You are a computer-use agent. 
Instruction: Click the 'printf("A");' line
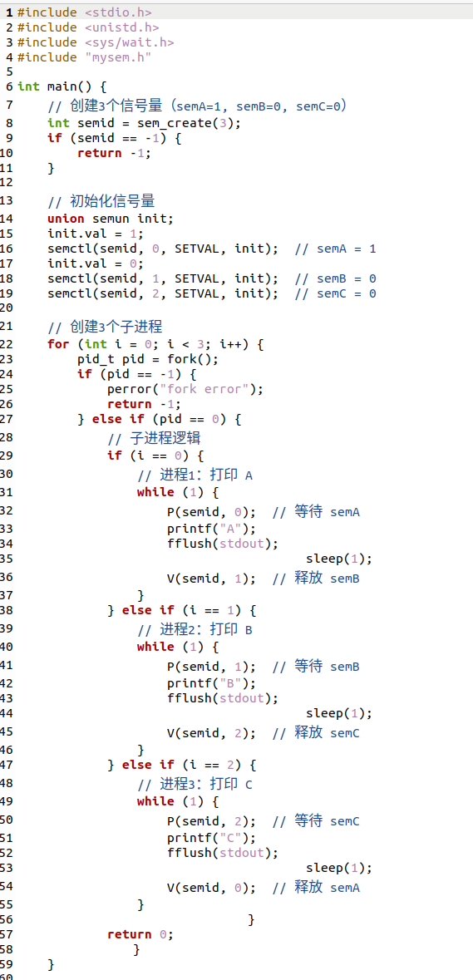click(211, 529)
